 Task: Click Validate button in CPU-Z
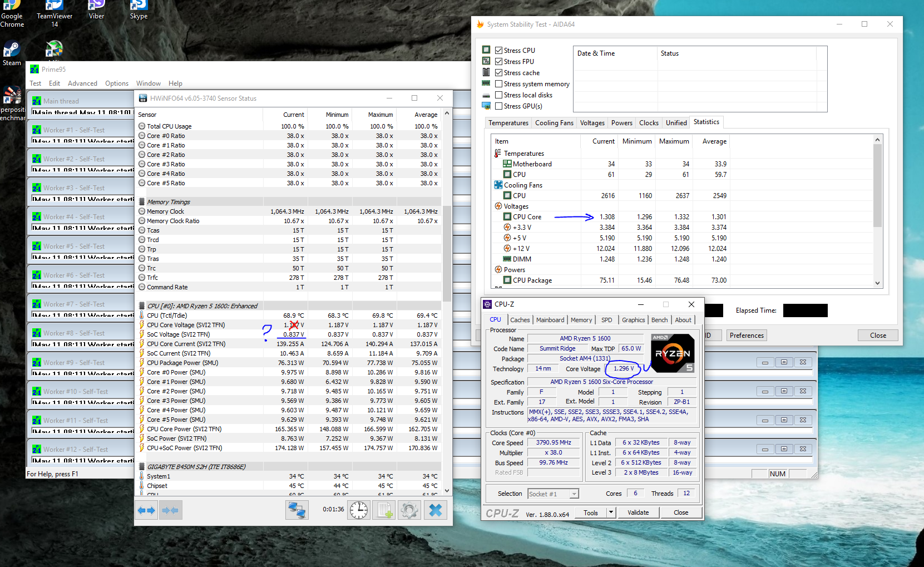pos(638,512)
